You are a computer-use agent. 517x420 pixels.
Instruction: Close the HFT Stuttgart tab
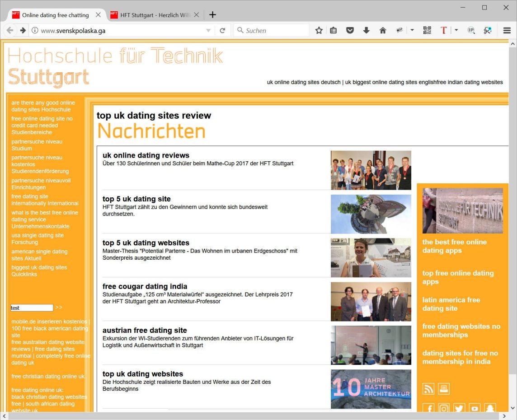tap(196, 15)
